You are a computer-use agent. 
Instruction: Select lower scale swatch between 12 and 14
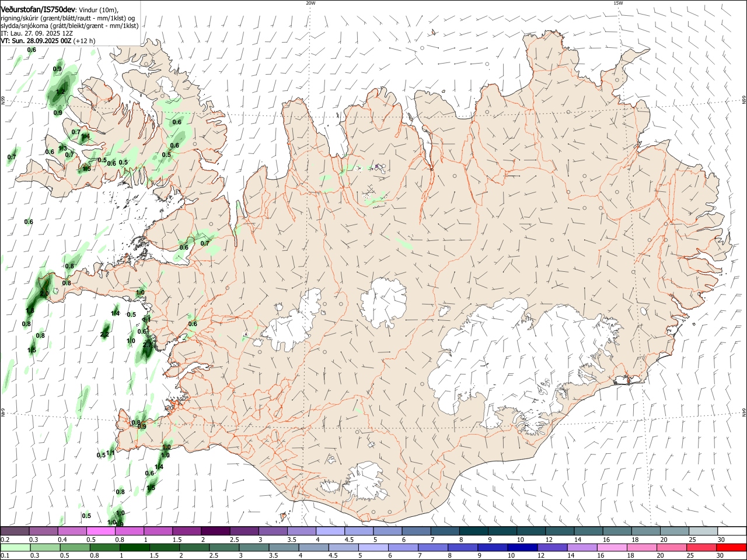pos(553,547)
